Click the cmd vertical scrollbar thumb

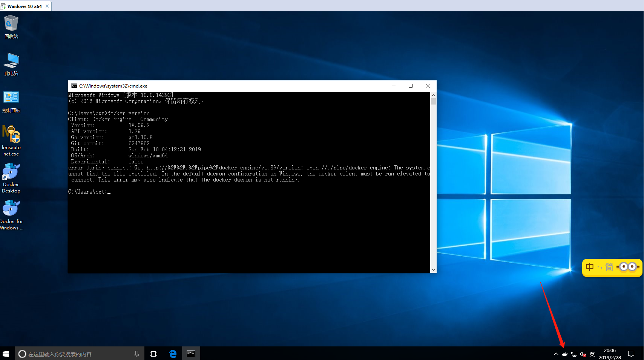click(433, 101)
